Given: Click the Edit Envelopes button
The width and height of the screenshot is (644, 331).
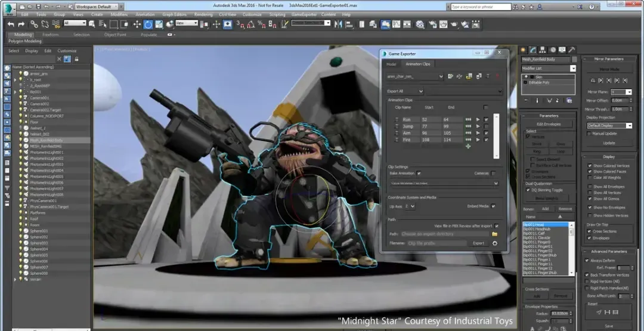Looking at the screenshot, I should tap(549, 124).
